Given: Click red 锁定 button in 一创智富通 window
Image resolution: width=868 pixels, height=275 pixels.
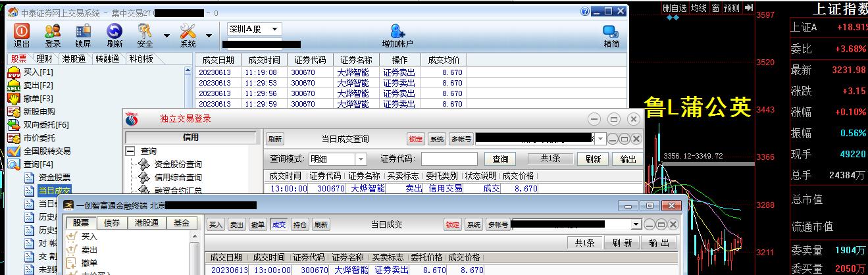Looking at the screenshot, I should click(453, 224).
